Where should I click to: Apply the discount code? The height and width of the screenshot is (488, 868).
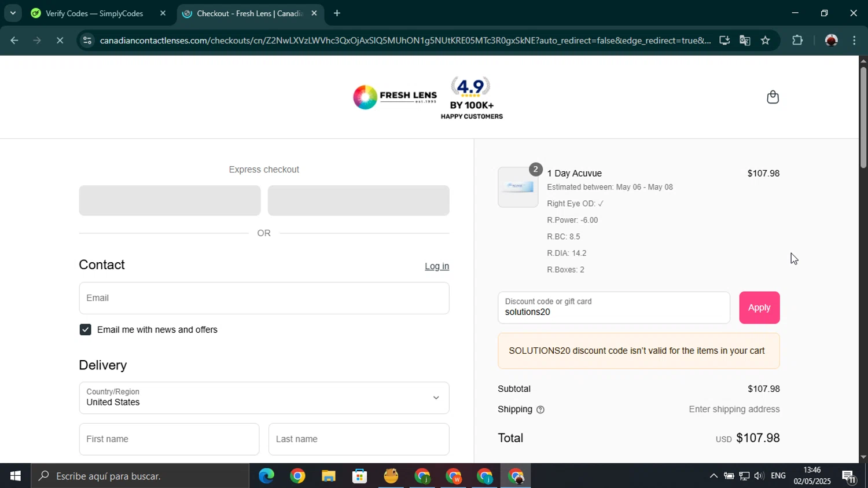click(759, 308)
